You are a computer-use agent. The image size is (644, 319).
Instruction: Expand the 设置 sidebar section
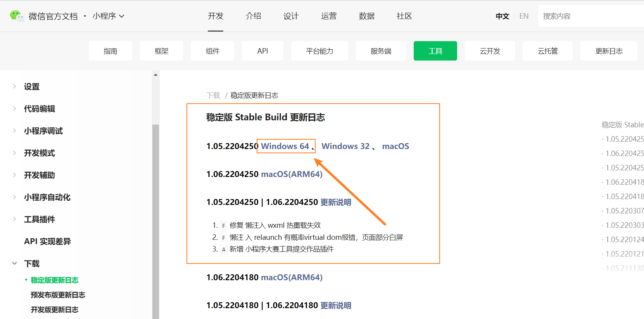pyautogui.click(x=32, y=87)
